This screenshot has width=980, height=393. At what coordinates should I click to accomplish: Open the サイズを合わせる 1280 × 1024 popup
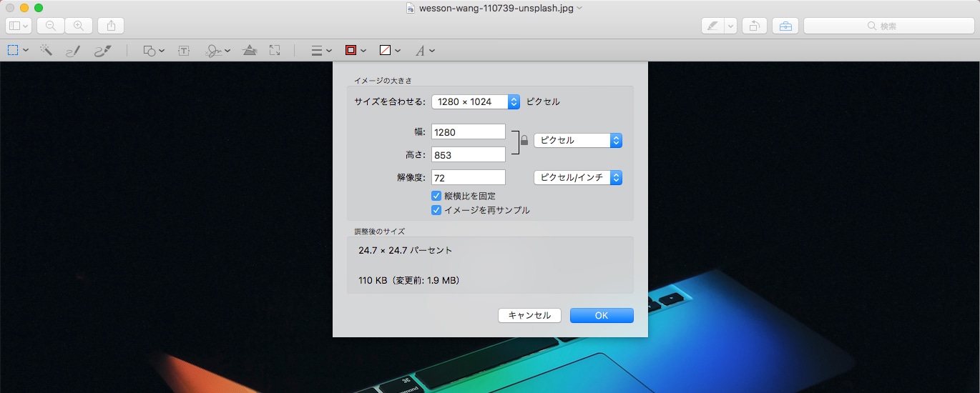pyautogui.click(x=476, y=101)
